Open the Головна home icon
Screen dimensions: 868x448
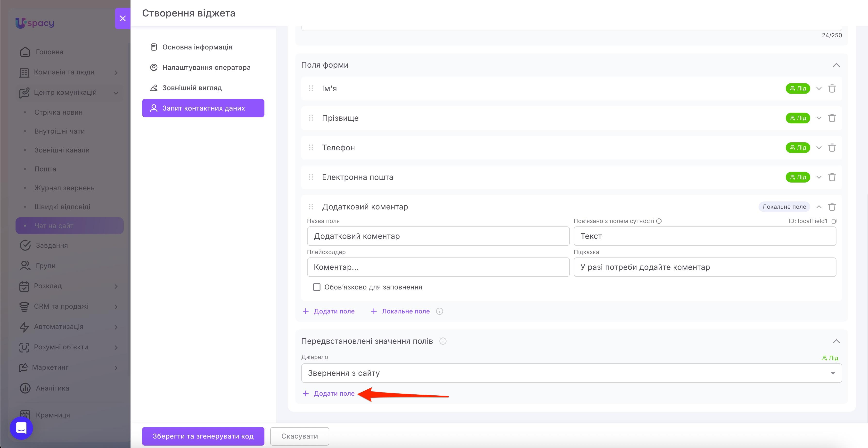[x=25, y=52]
